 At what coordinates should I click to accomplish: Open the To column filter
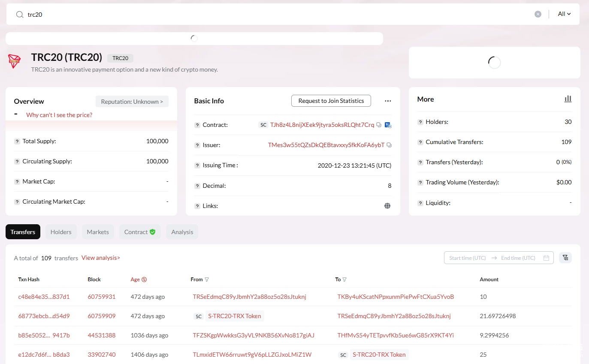pos(344,280)
